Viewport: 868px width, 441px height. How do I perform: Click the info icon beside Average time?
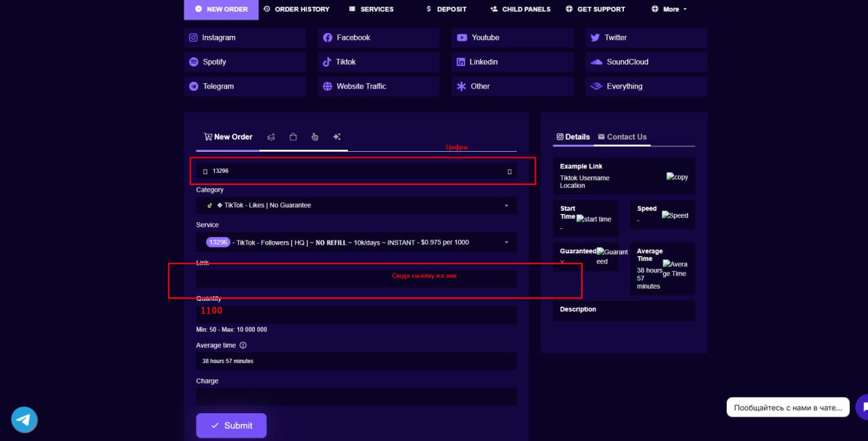(x=243, y=345)
